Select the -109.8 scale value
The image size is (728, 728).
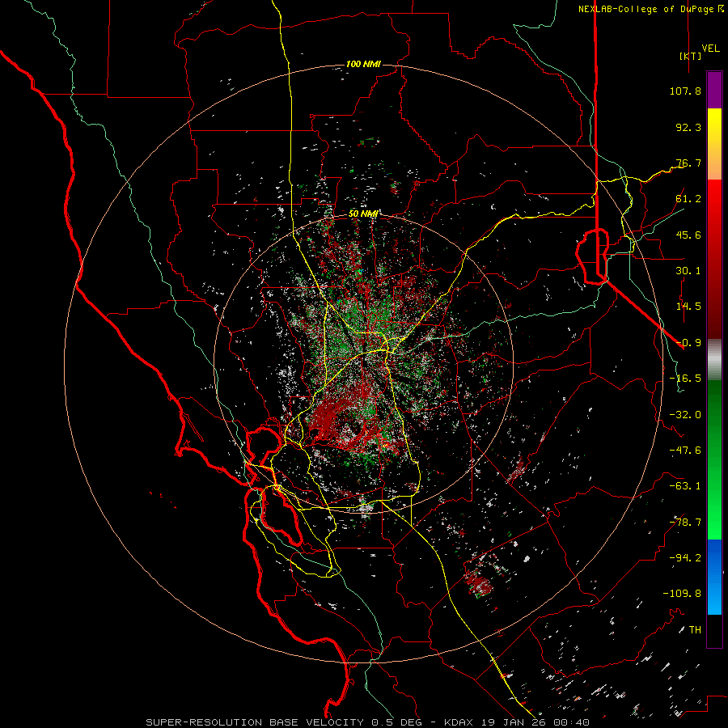pos(682,594)
